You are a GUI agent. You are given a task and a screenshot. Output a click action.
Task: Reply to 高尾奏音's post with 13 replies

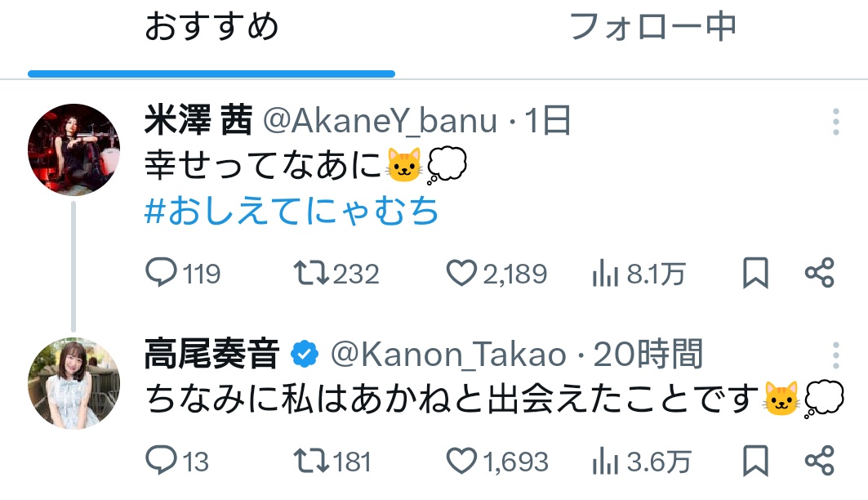coord(161,461)
